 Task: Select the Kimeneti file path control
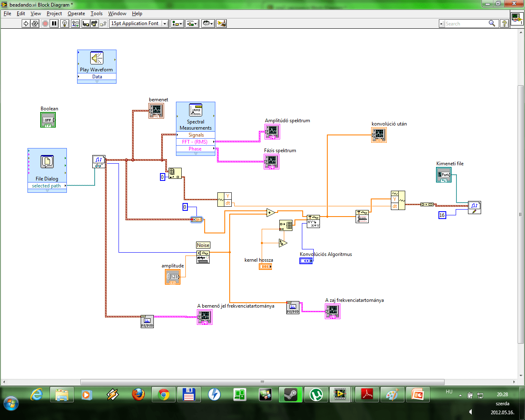[x=444, y=175]
